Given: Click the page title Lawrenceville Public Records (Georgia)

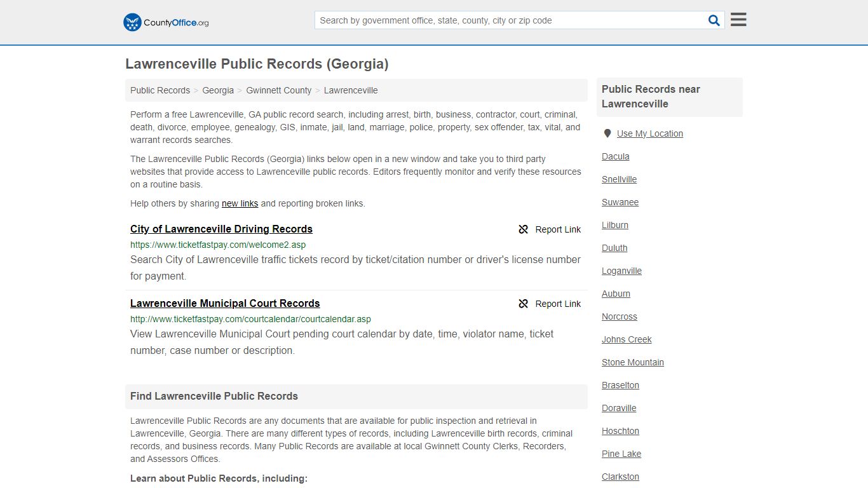Looking at the screenshot, I should (257, 64).
